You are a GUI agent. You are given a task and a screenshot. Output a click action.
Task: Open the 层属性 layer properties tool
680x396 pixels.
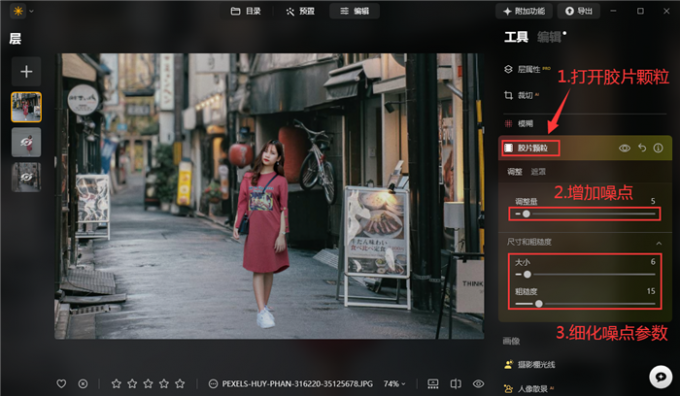tap(528, 69)
